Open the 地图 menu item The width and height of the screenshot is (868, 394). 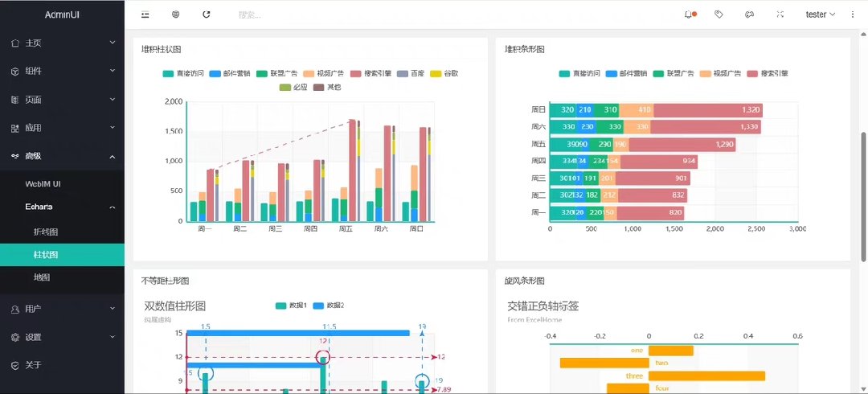[62, 277]
